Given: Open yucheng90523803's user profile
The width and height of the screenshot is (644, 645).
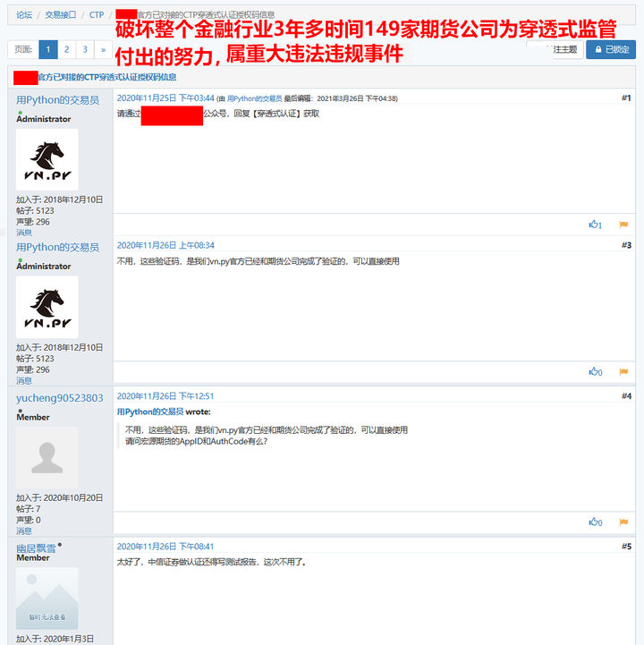Looking at the screenshot, I should [x=60, y=398].
